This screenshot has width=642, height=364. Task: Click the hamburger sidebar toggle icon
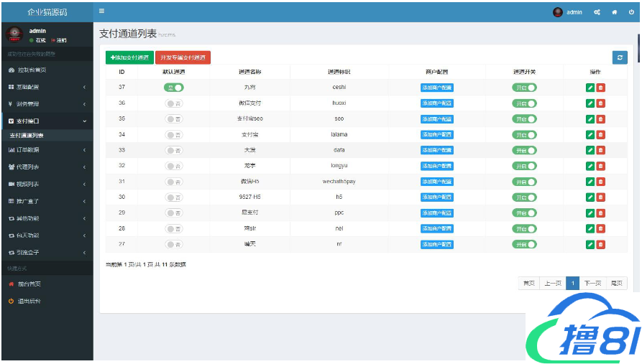tap(101, 11)
